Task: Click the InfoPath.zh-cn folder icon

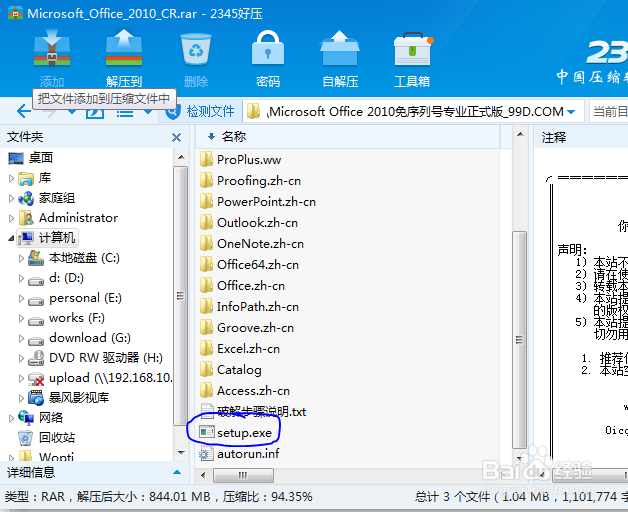Action: point(206,306)
